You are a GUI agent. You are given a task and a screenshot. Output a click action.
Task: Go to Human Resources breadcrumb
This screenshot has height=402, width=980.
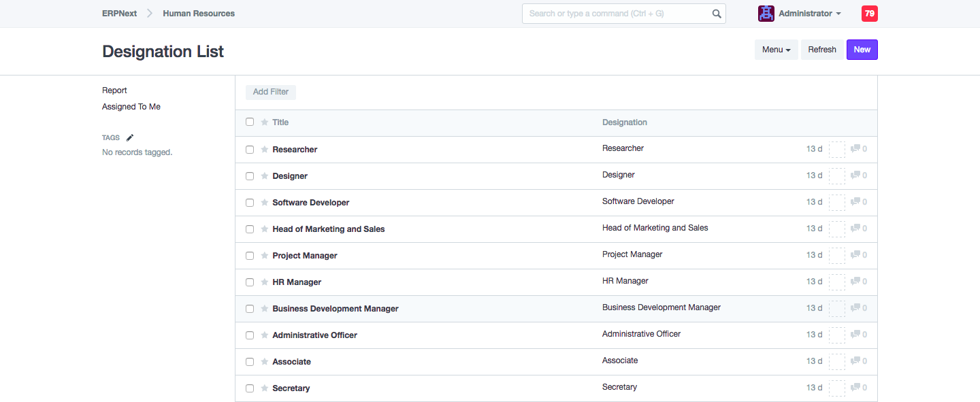[x=199, y=14]
